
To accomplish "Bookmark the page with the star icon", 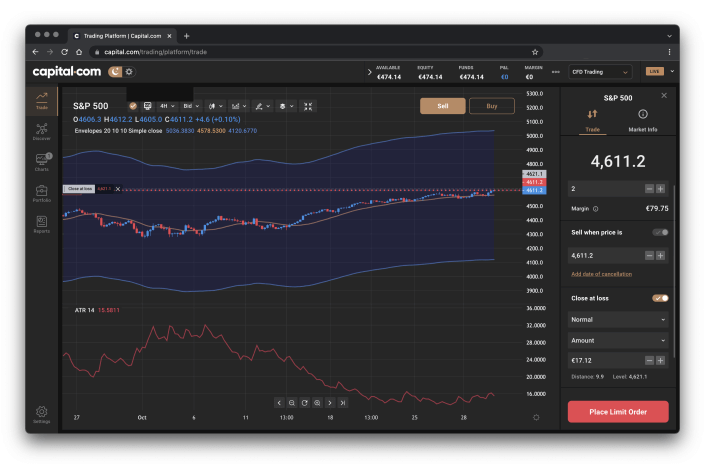I will point(535,52).
